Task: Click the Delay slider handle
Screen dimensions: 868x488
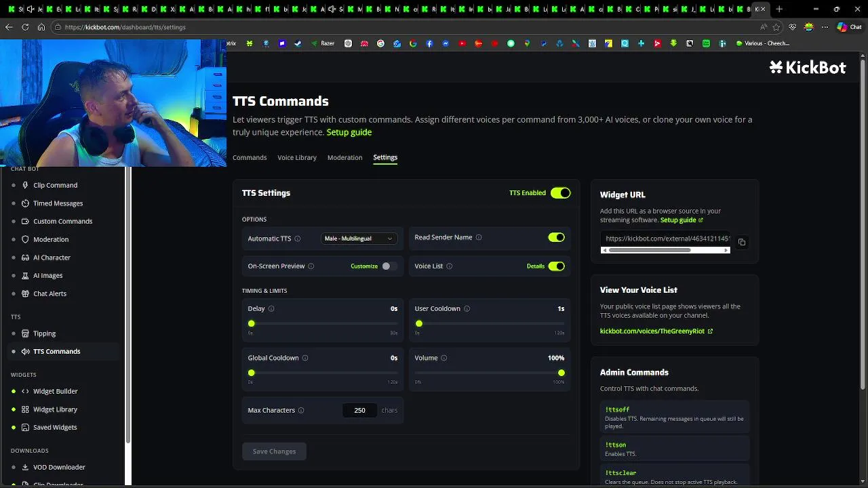Action: click(252, 323)
